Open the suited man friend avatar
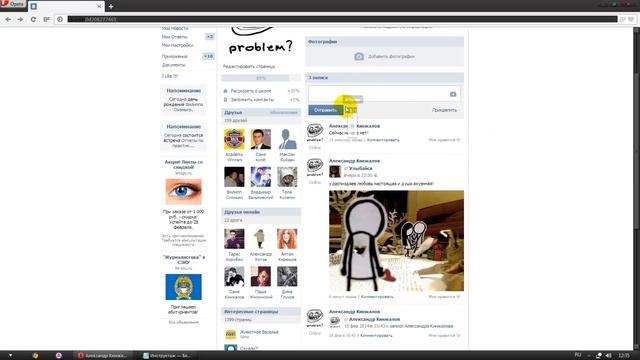640x360 pixels. (x=261, y=139)
